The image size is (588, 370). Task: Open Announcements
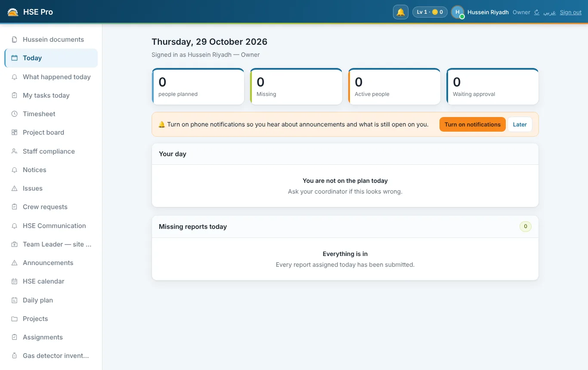51,263
